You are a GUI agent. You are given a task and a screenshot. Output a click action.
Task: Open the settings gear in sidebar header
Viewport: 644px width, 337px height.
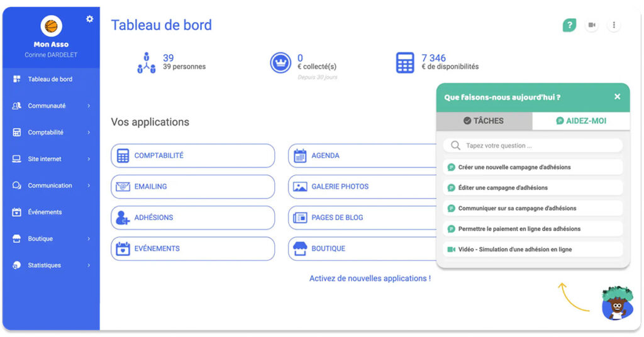[89, 19]
